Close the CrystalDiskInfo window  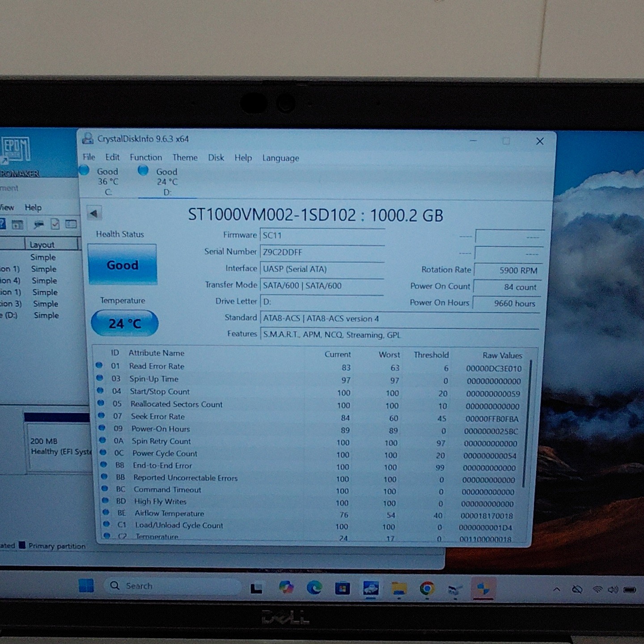(540, 141)
